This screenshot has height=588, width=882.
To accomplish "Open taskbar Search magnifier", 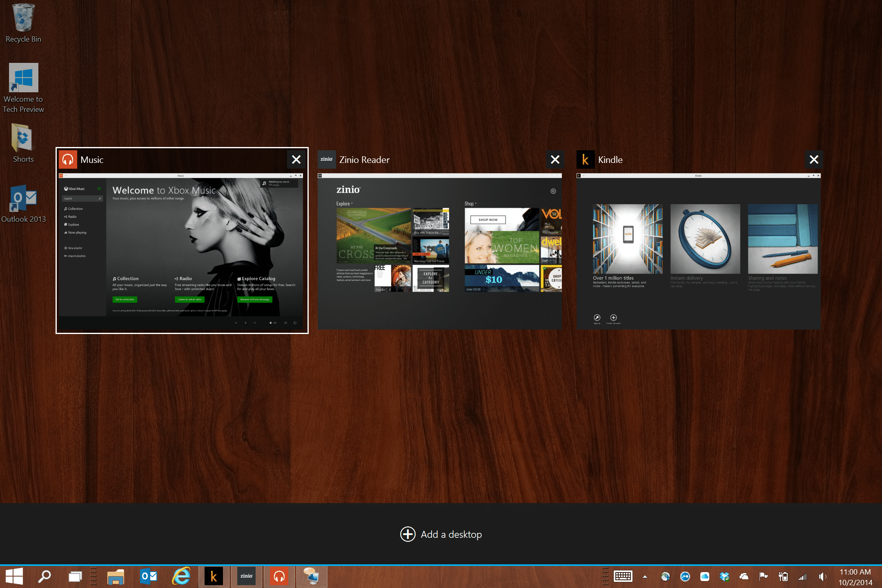I will (x=44, y=577).
